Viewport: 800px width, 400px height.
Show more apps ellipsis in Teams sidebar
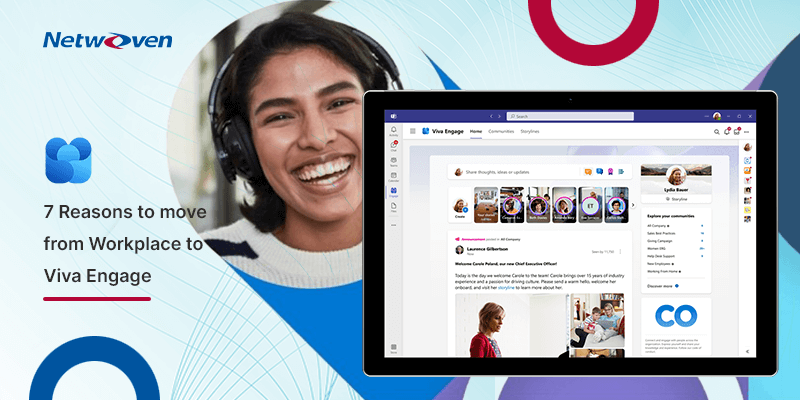pos(393,225)
